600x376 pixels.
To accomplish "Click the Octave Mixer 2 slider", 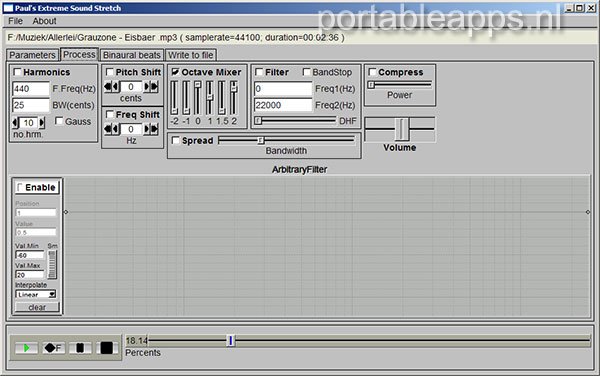I will [233, 98].
